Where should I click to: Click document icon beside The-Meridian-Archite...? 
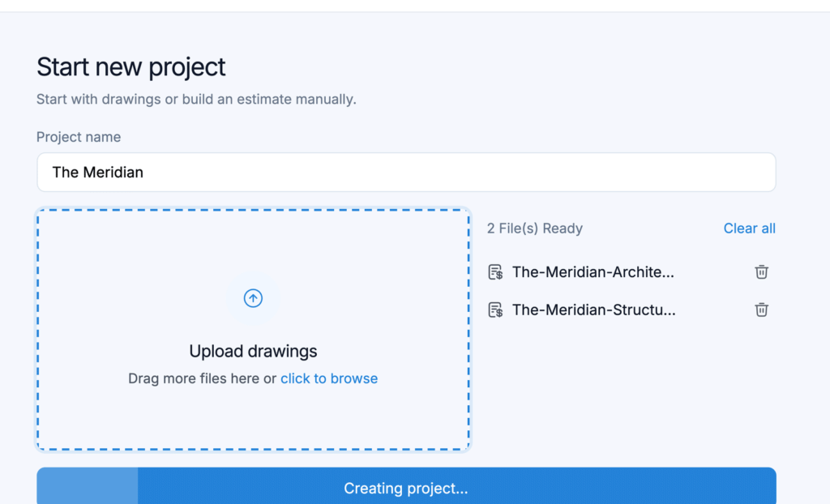(495, 271)
